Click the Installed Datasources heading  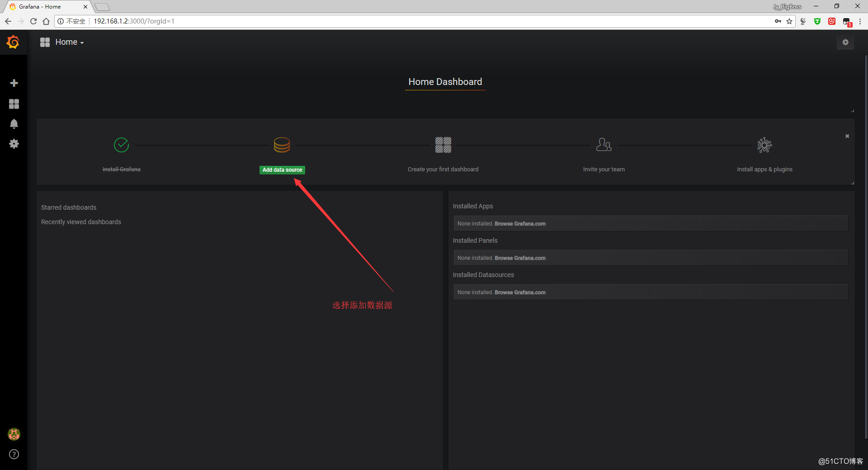pyautogui.click(x=483, y=275)
